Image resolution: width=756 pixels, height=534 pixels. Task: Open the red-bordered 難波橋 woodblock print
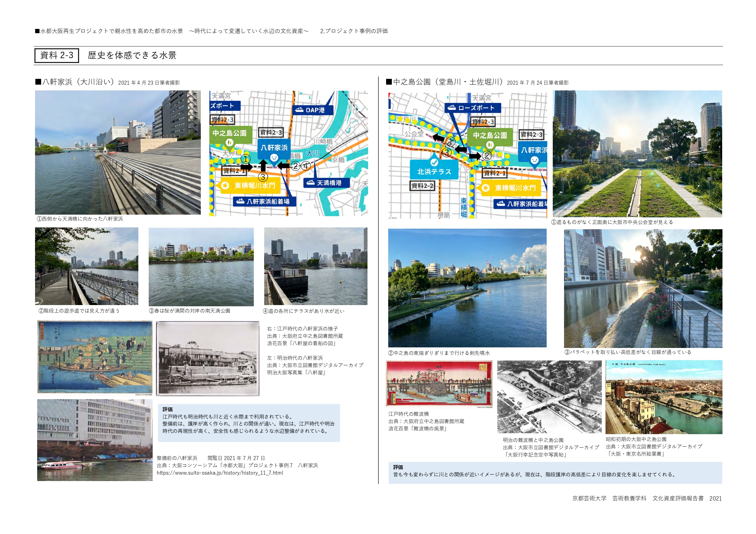pos(439,383)
